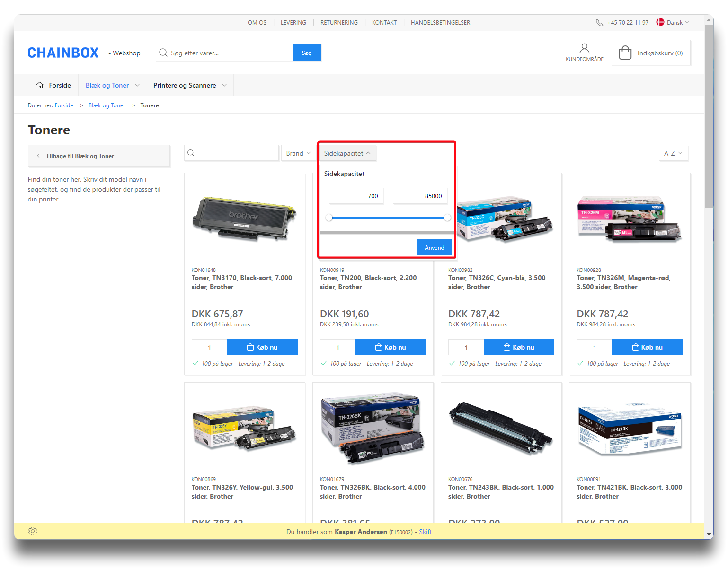Click the settings gear icon in bottom bar
The image size is (728, 569).
tap(33, 531)
